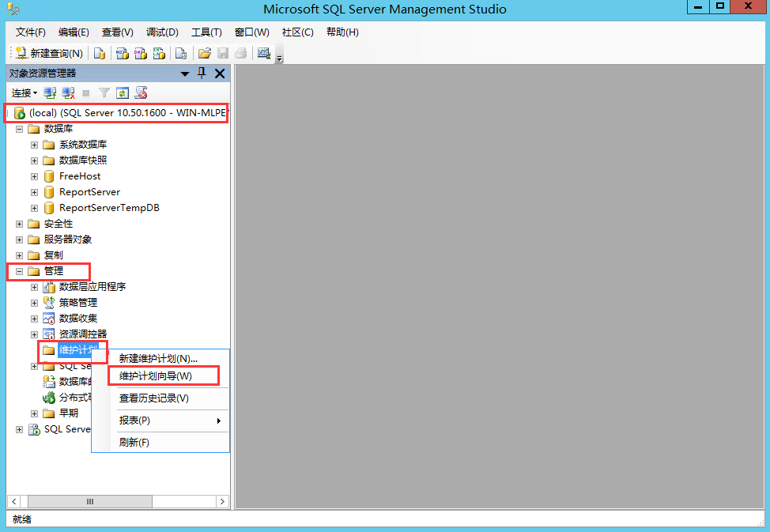Open the 文件(F) menu
Image resolution: width=770 pixels, height=532 pixels.
(31, 32)
